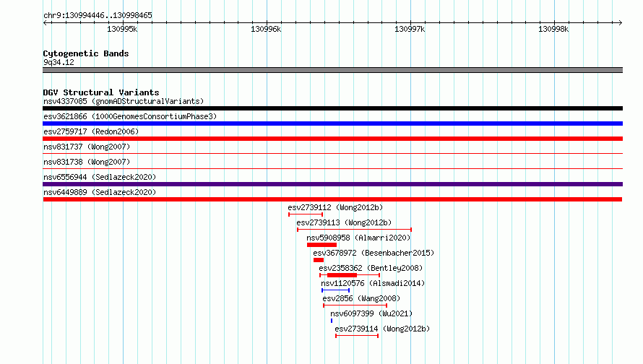The image size is (643, 364).
Task: Open the nsv4337085 (gnomADStructuralVariants) label
Action: 124,101
